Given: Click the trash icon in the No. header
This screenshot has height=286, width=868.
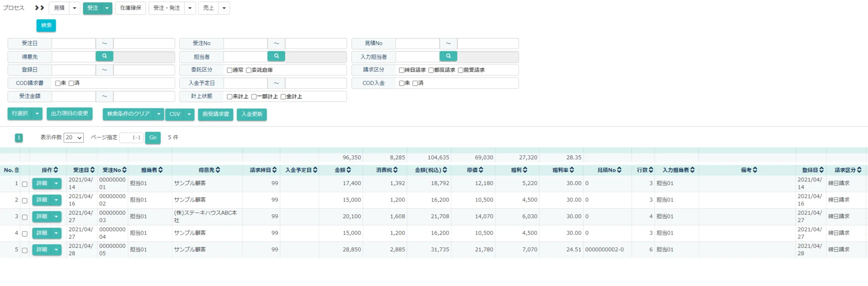Looking at the screenshot, I should click(17, 170).
